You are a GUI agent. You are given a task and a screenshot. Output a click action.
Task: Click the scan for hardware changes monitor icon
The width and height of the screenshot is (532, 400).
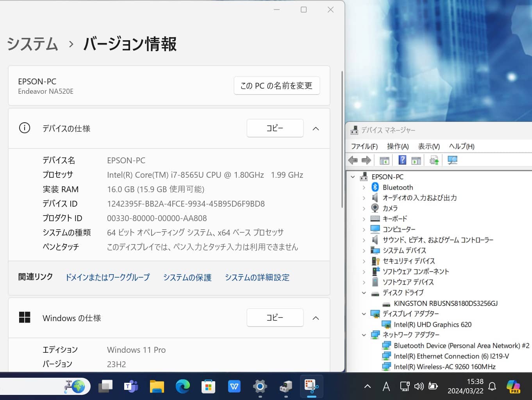(452, 160)
